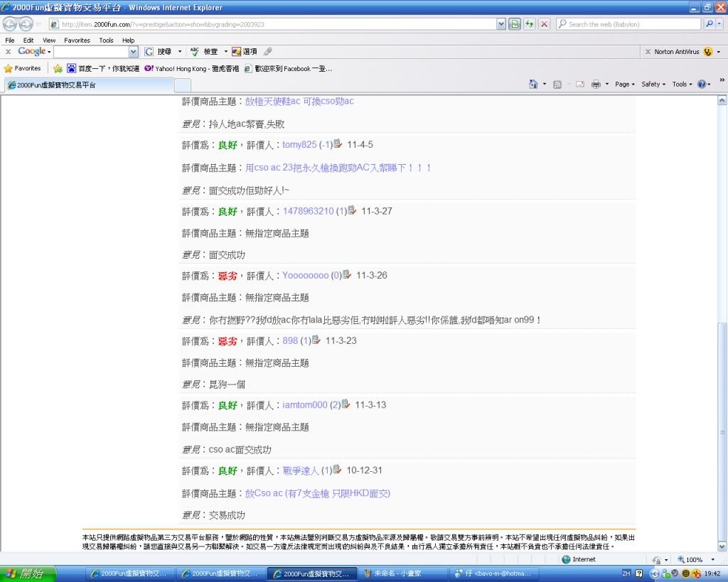Click the RSS feeds icon
The width and height of the screenshot is (728, 582).
[x=557, y=84]
